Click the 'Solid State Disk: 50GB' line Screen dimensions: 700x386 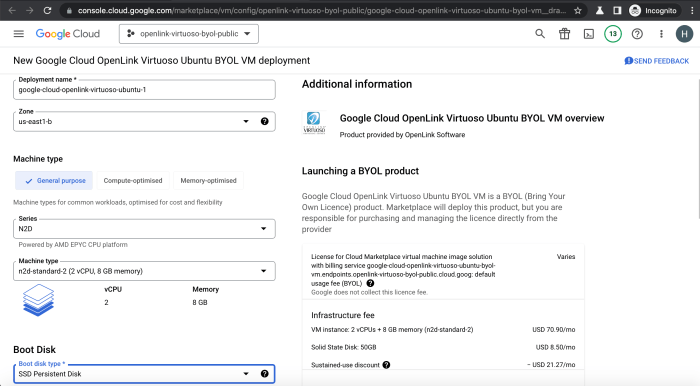344,347
